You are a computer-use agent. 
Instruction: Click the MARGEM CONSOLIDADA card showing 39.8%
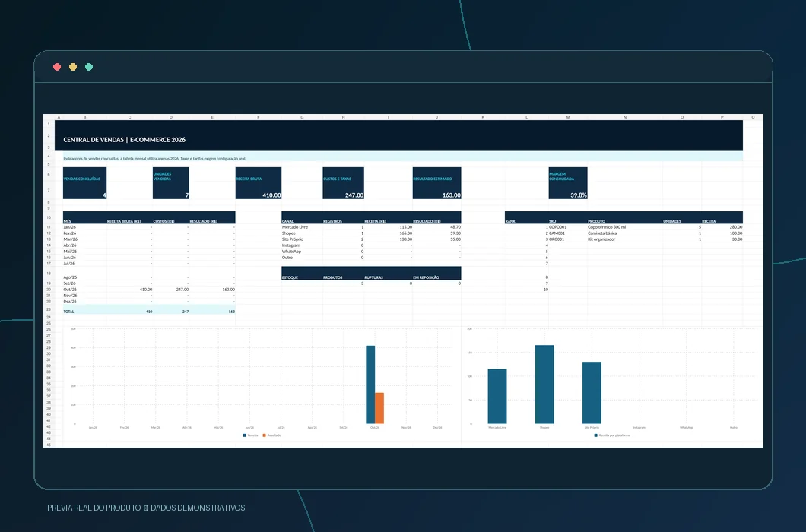pos(568,183)
